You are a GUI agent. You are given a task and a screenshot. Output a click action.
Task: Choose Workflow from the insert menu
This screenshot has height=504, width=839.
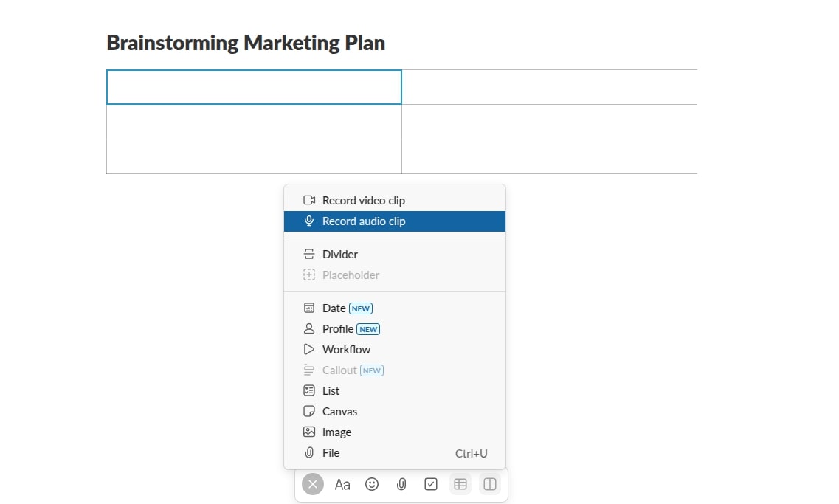point(346,350)
